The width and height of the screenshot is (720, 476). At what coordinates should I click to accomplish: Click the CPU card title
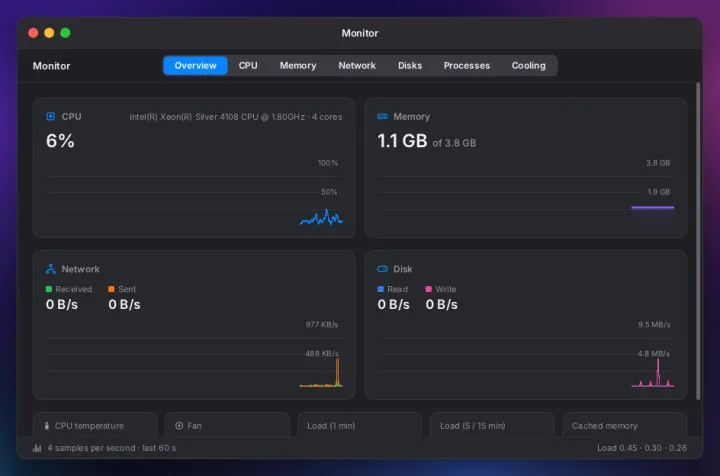click(x=72, y=117)
